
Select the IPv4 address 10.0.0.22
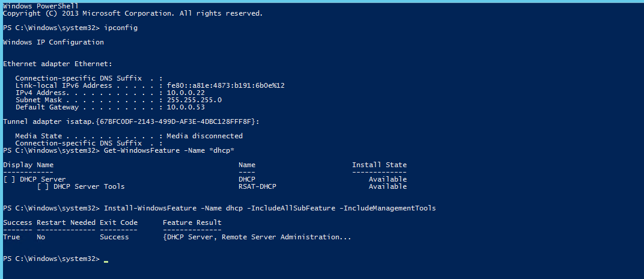click(x=187, y=93)
